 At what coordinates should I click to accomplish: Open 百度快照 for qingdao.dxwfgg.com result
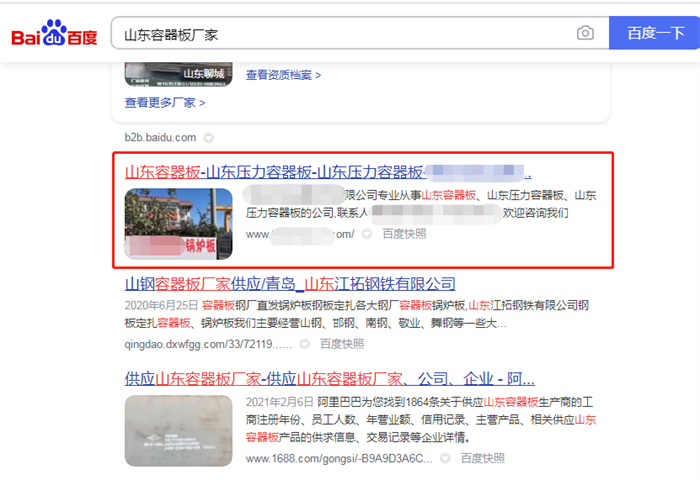[x=342, y=344]
